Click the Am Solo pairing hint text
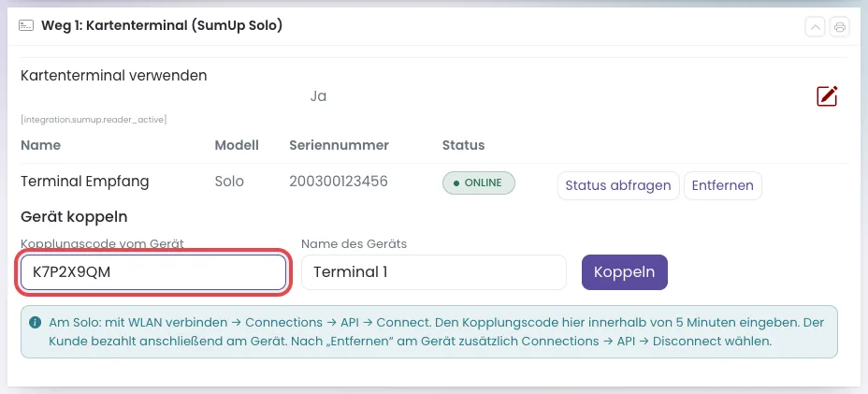868x394 pixels. point(436,331)
